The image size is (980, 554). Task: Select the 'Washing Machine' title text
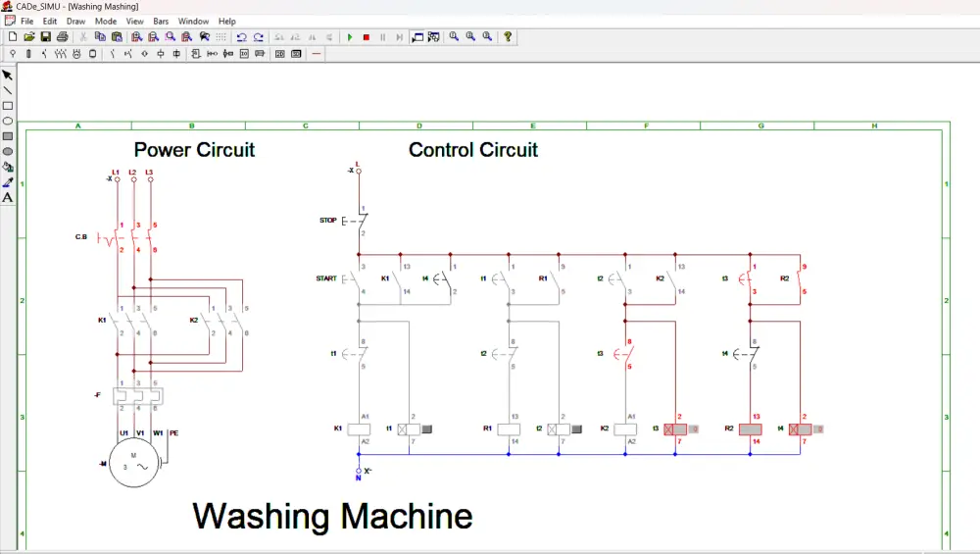(x=332, y=516)
